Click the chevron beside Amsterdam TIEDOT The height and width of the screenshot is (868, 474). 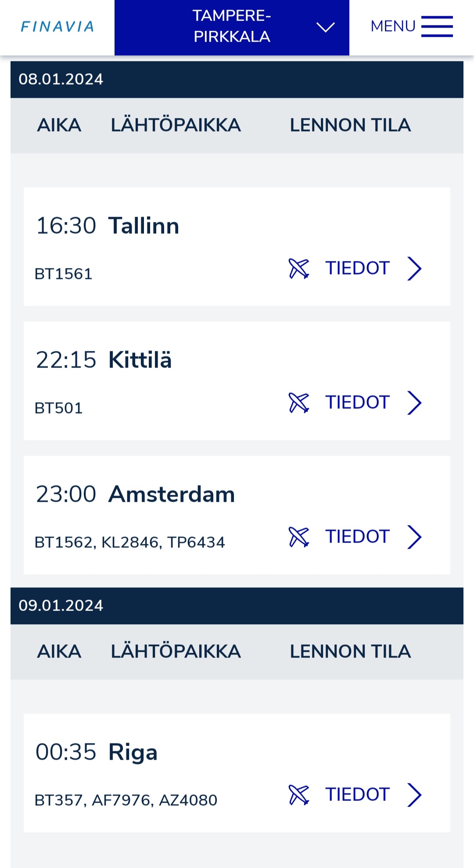click(414, 537)
